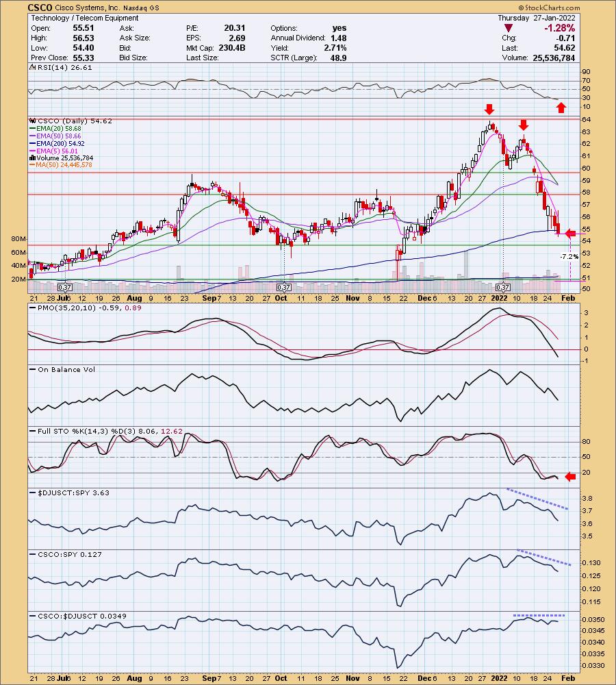The image size is (616, 685).
Task: Click the EMA(20) 58.68 legend entry
Action: click(55, 129)
